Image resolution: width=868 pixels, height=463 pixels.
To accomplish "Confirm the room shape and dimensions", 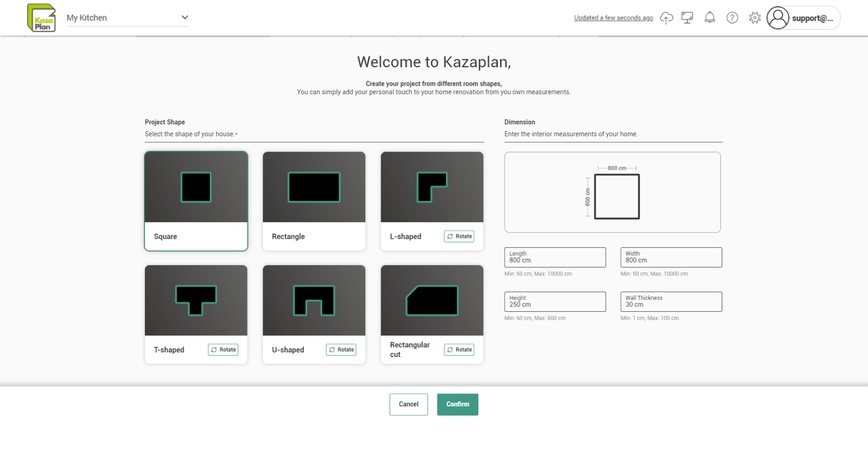I will [458, 404].
